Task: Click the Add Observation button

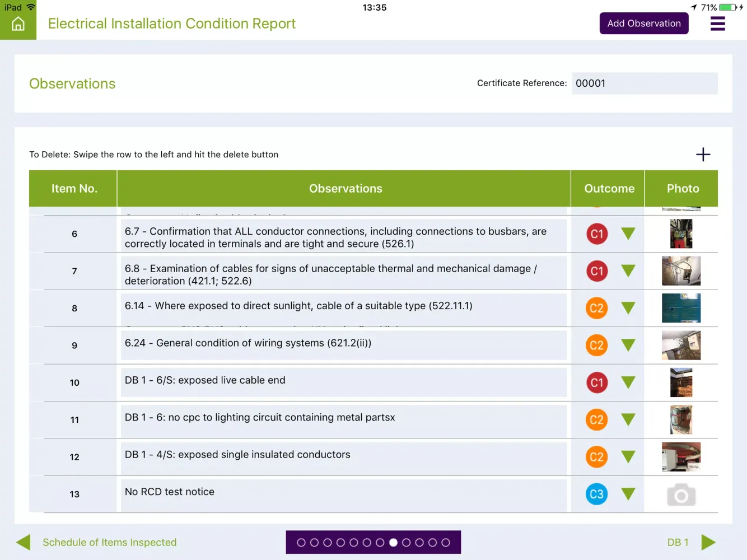Action: coord(644,24)
